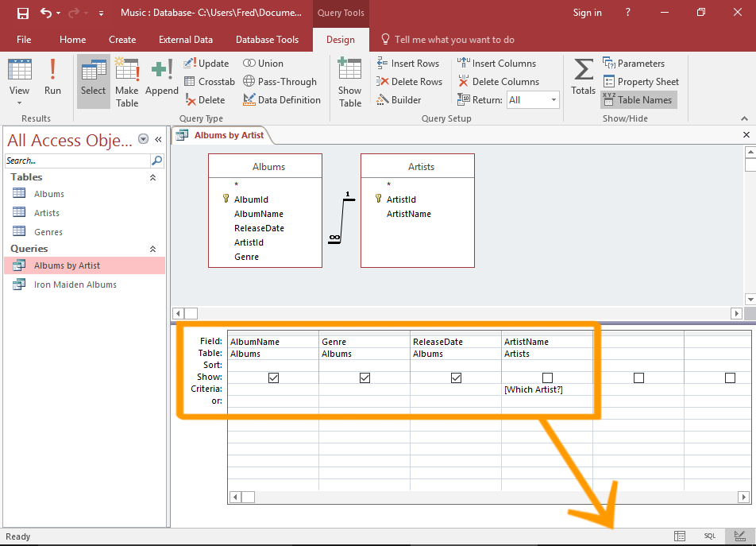The height and width of the screenshot is (546, 756).
Task: Click the Sign in link
Action: (x=587, y=12)
